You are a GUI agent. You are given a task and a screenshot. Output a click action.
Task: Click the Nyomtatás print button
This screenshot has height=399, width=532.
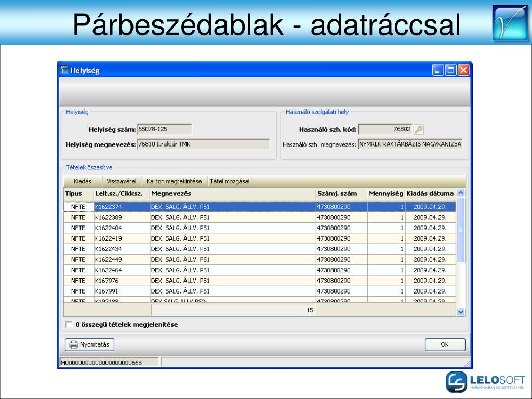[x=89, y=345]
